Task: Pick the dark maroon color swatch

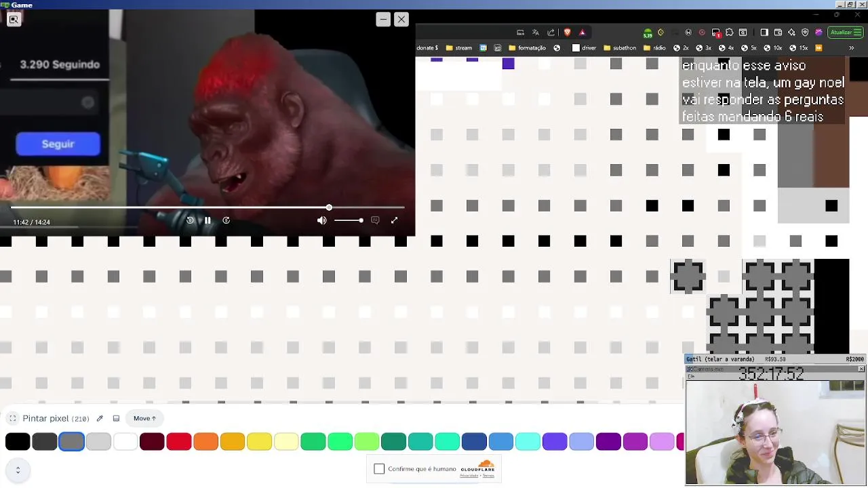Action: (x=152, y=442)
